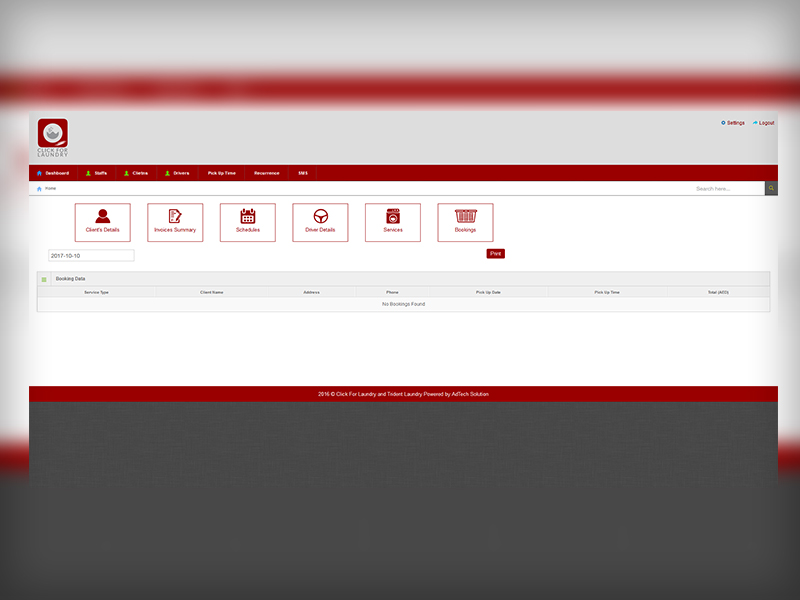Screen dimensions: 800x600
Task: Click the date field showing 2017-10-10
Action: click(91, 256)
